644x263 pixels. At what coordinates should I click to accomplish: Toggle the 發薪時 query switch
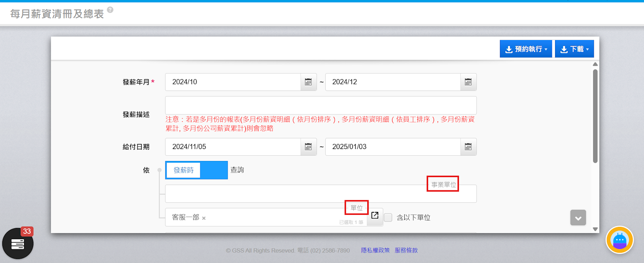(196, 170)
